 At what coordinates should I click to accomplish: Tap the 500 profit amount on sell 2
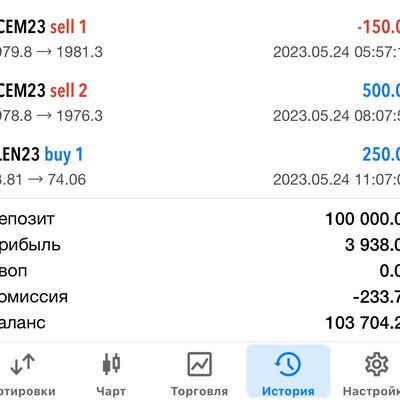pyautogui.click(x=381, y=91)
